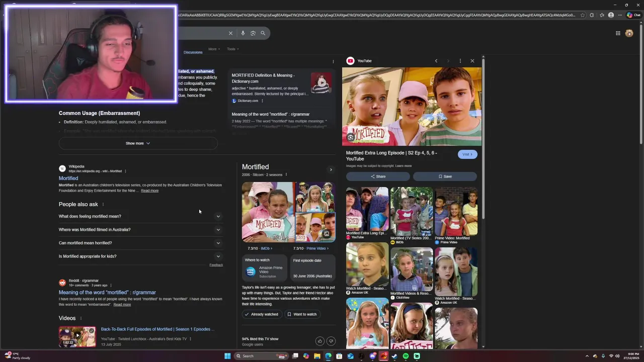Open options next to Sitcom 2 seasons
This screenshot has width=644, height=362.
coord(286,174)
